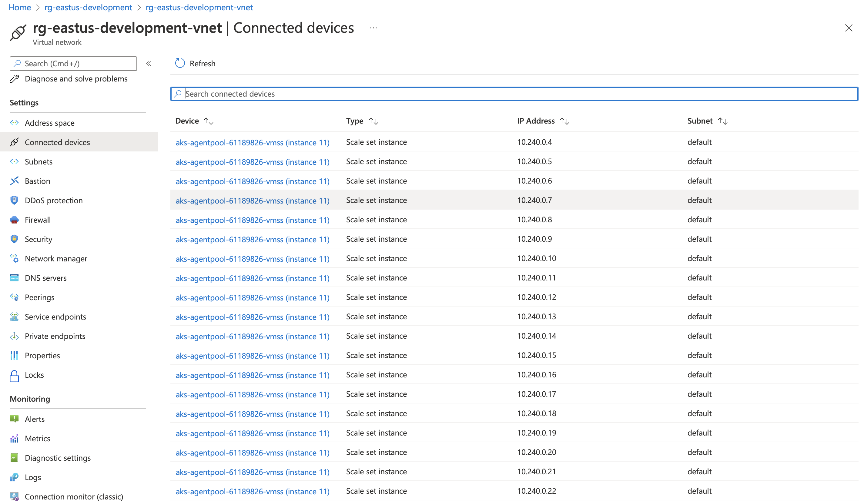Click the DNS servers icon
The width and height of the screenshot is (864, 504).
14,278
